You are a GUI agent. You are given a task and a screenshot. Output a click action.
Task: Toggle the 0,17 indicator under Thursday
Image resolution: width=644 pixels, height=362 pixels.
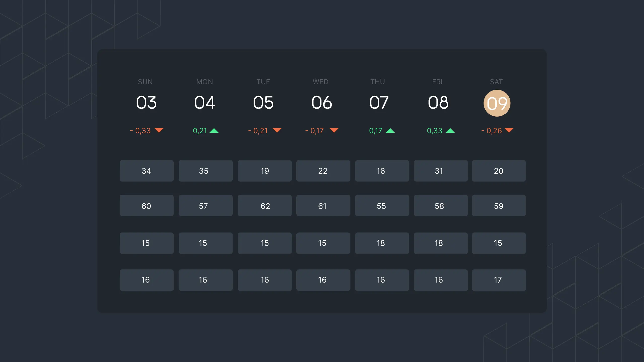point(376,131)
